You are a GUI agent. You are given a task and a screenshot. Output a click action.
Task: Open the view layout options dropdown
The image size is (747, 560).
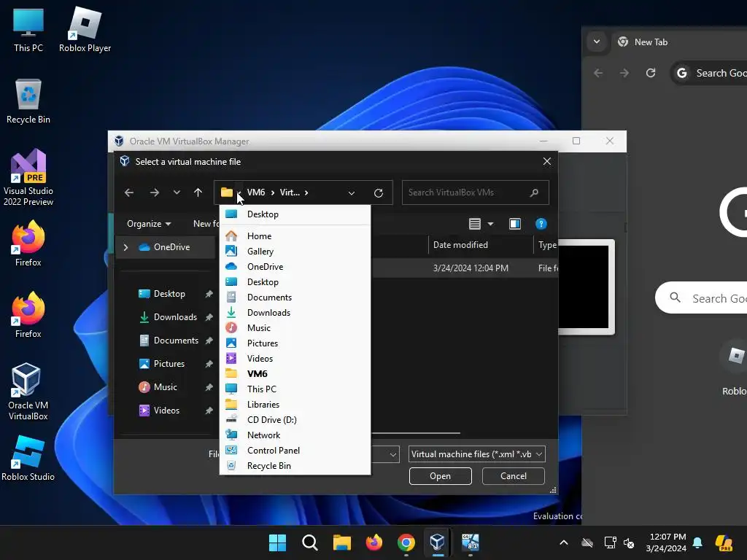[490, 224]
